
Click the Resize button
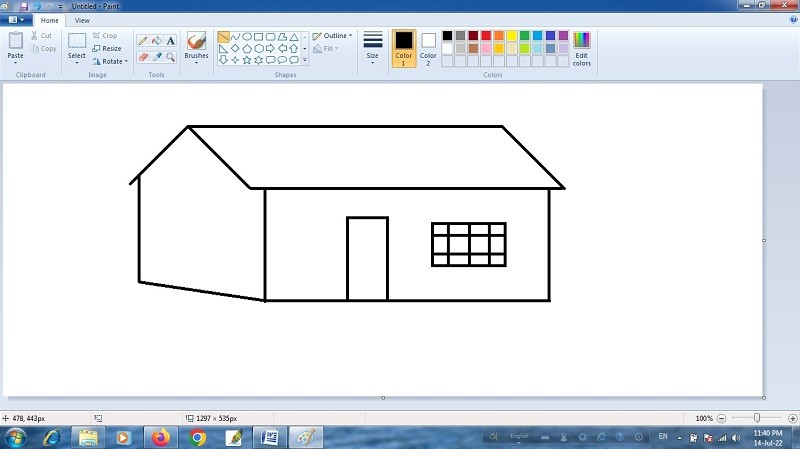[x=107, y=48]
